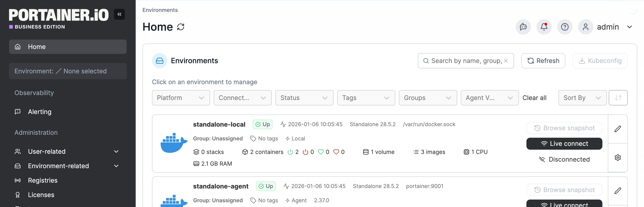Go to Home in the sidebar
The width and height of the screenshot is (644, 207).
[x=68, y=47]
